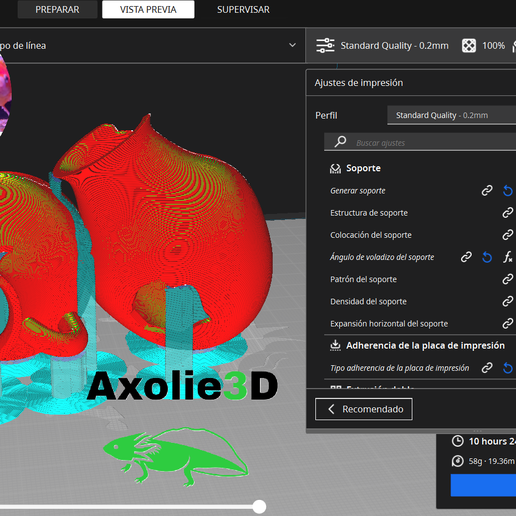Click the print time clock icon

[x=457, y=441]
